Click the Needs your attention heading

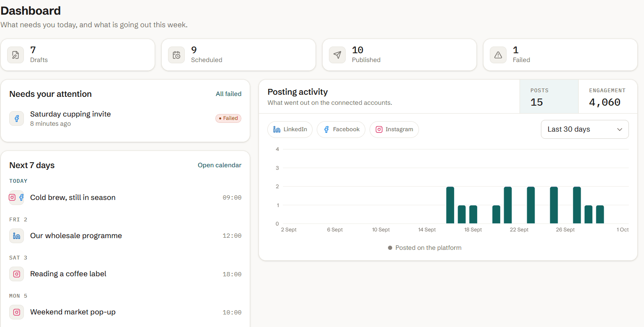click(x=50, y=94)
